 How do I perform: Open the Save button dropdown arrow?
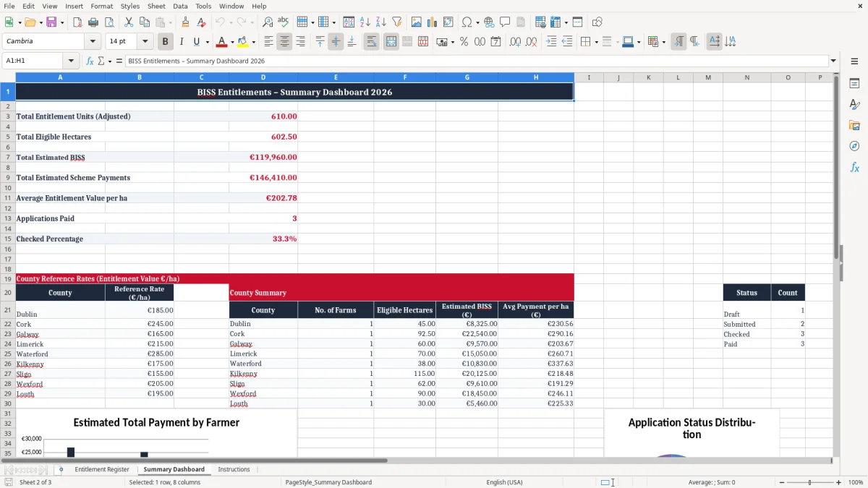coord(61,22)
